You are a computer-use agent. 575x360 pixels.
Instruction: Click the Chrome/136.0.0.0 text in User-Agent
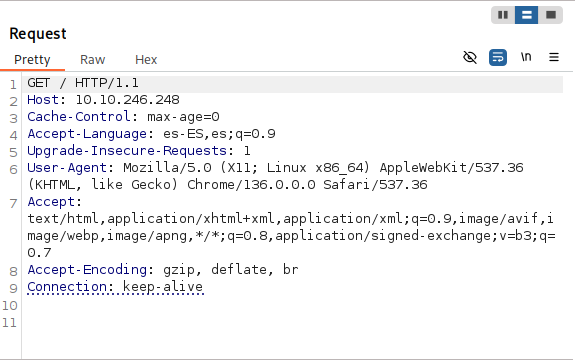[251, 184]
